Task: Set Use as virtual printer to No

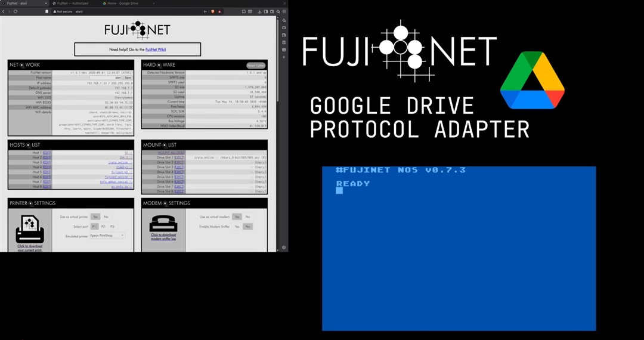Action: point(106,217)
